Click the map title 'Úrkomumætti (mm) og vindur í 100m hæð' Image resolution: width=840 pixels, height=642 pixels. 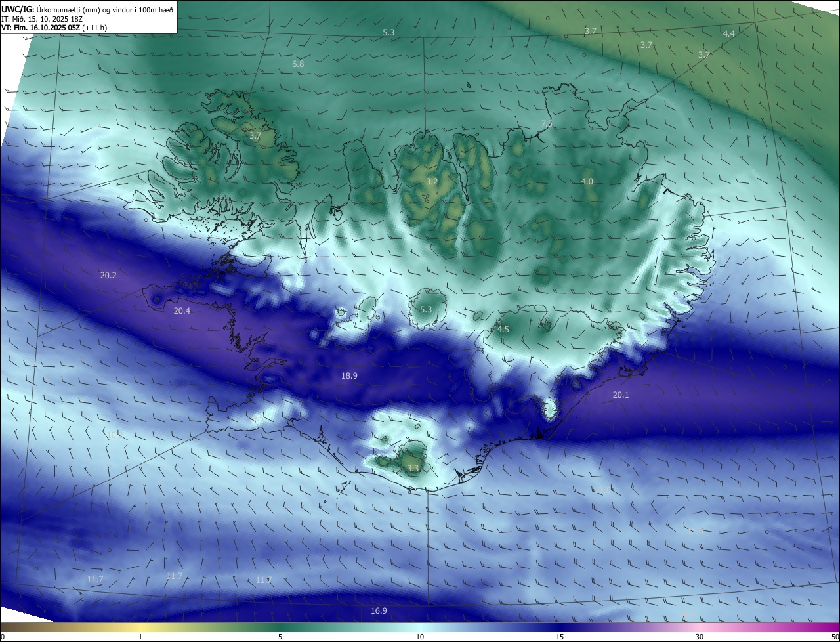(x=106, y=9)
